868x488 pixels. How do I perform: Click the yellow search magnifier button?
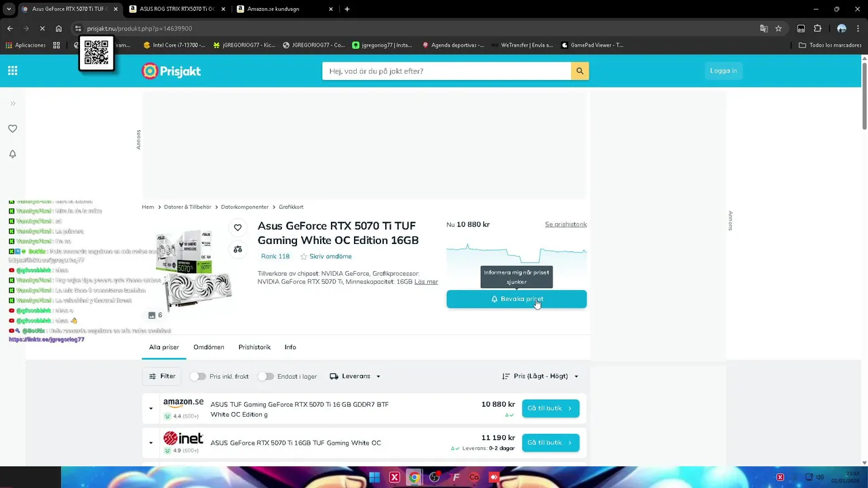click(x=580, y=71)
